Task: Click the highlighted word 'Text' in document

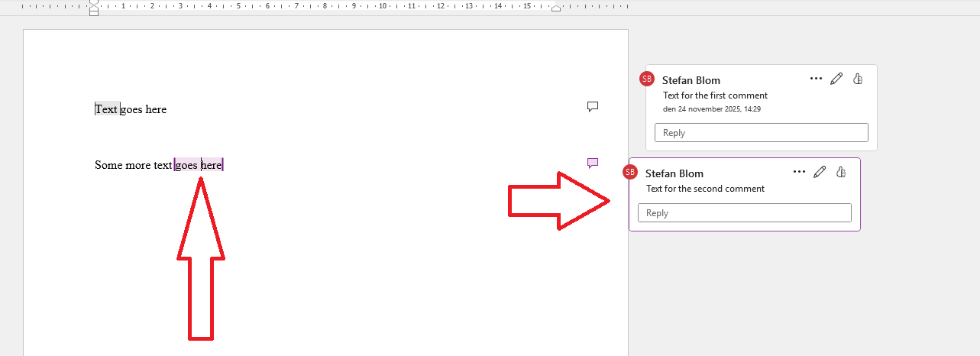Action: (x=107, y=109)
